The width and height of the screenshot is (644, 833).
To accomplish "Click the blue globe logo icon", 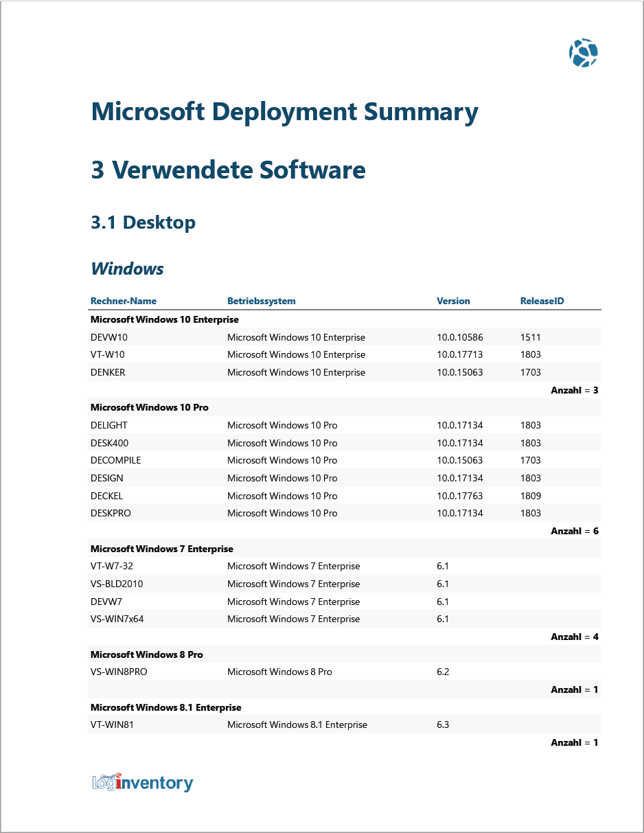I will [584, 53].
